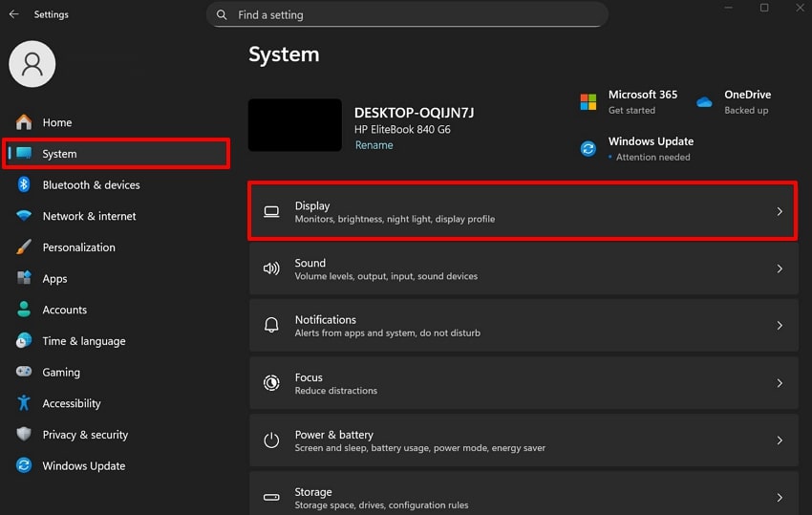Click the Time & language clock icon
This screenshot has width=812, height=515.
point(24,340)
